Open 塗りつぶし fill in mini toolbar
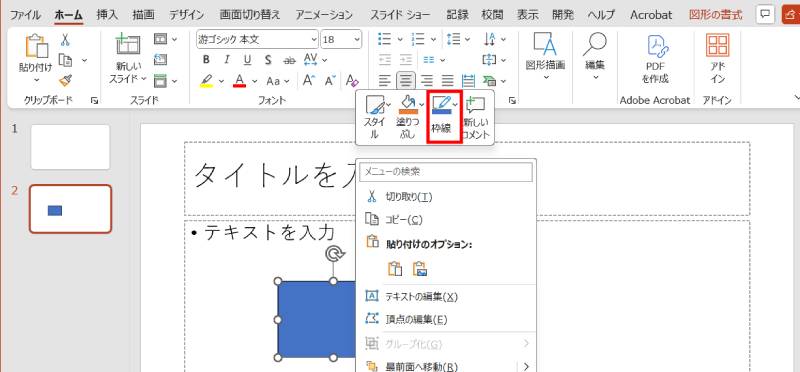Screen dimensions: 800x372 [408, 117]
